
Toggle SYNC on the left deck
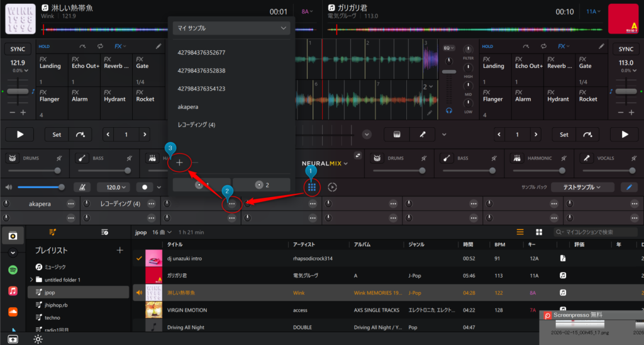click(x=18, y=49)
